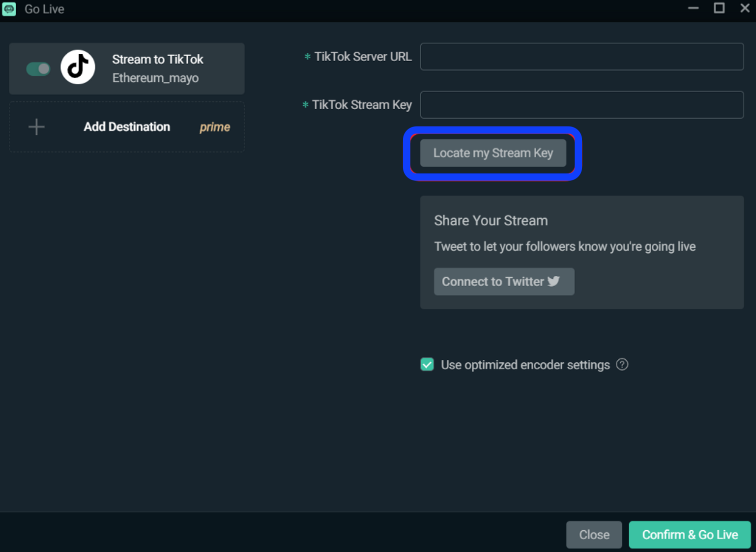Click the Streamlabs app icon in title bar
Viewport: 756px width, 552px height.
coord(9,9)
